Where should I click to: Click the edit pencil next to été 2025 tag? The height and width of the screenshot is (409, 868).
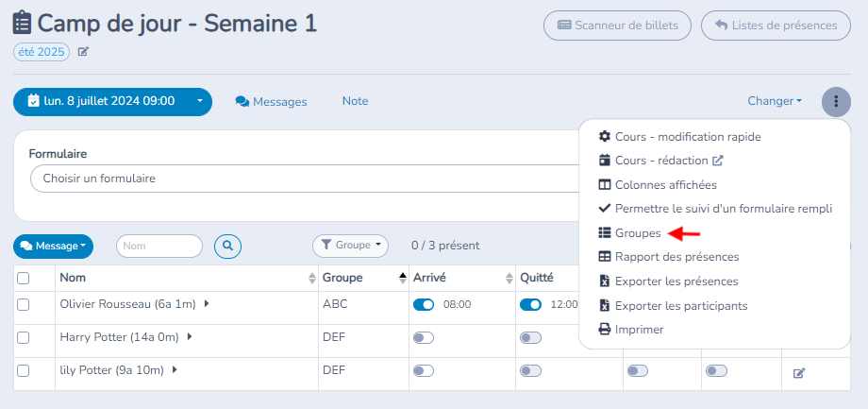click(x=83, y=52)
